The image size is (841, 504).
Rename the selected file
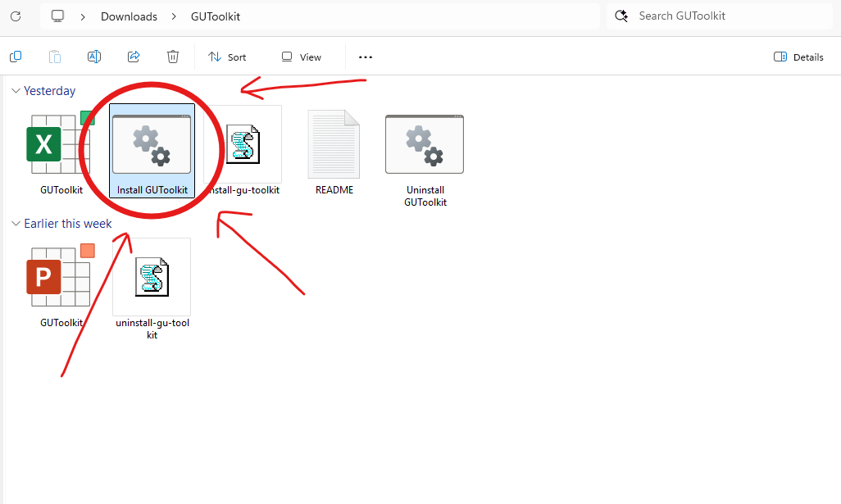click(x=94, y=57)
